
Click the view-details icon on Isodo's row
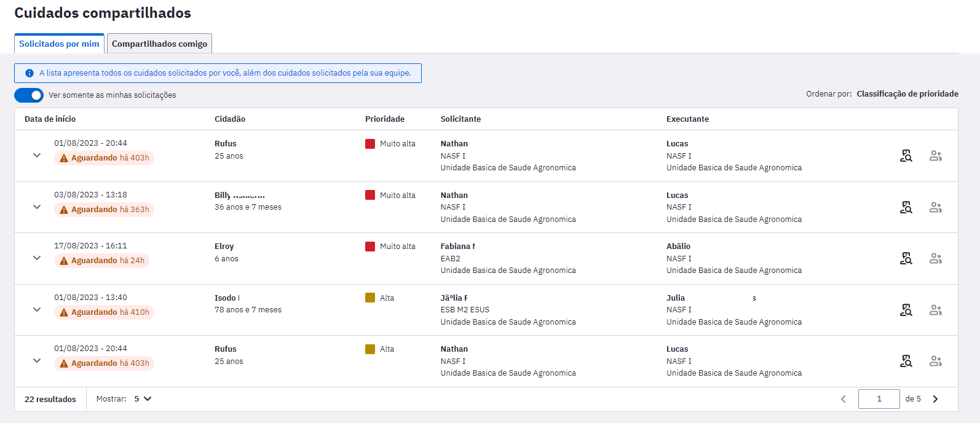(x=906, y=310)
